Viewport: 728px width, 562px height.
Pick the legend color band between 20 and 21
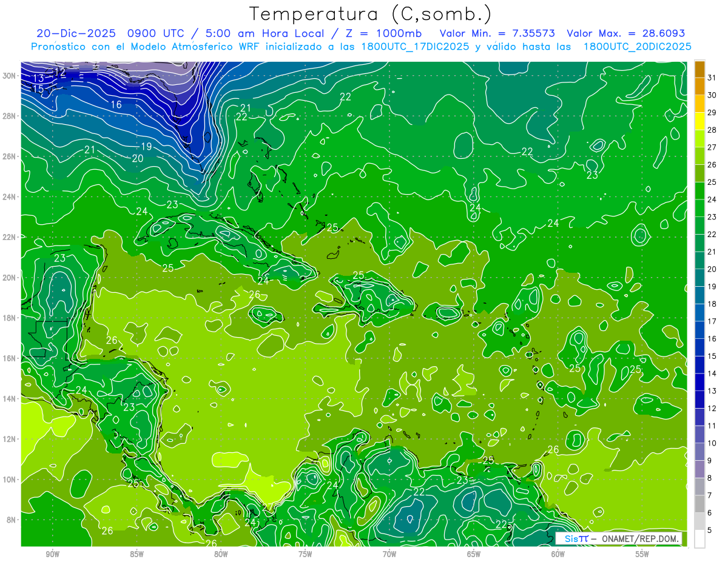pos(699,261)
